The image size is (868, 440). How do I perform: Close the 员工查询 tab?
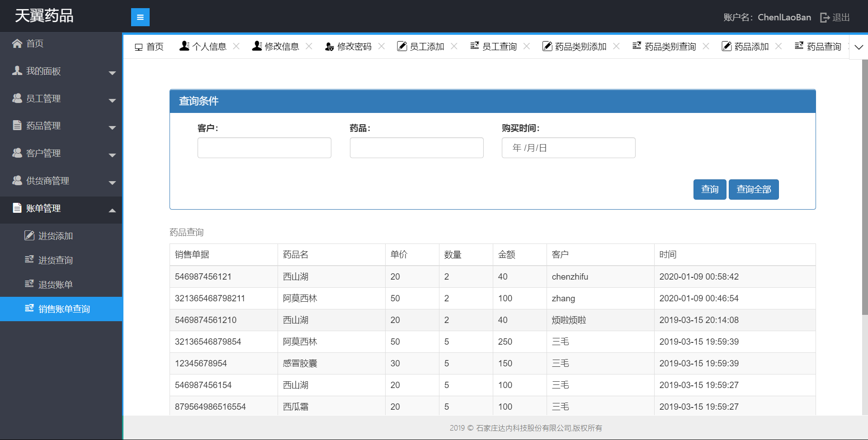coord(527,46)
